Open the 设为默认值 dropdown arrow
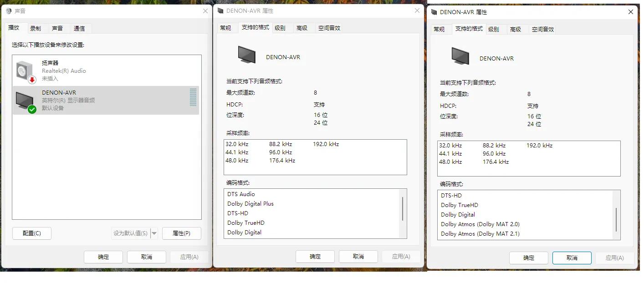Viewport: 644px width, 283px height. click(154, 233)
